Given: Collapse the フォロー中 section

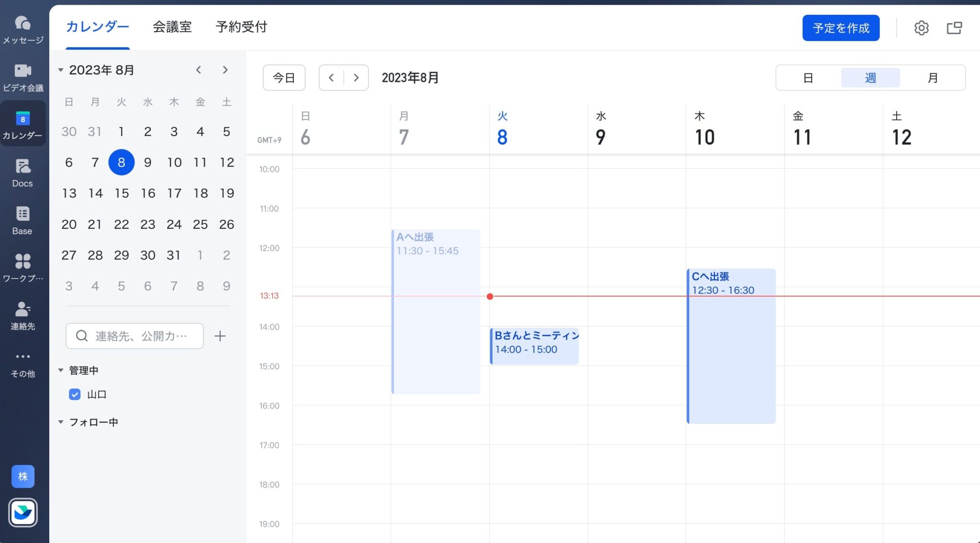Looking at the screenshot, I should tap(61, 421).
